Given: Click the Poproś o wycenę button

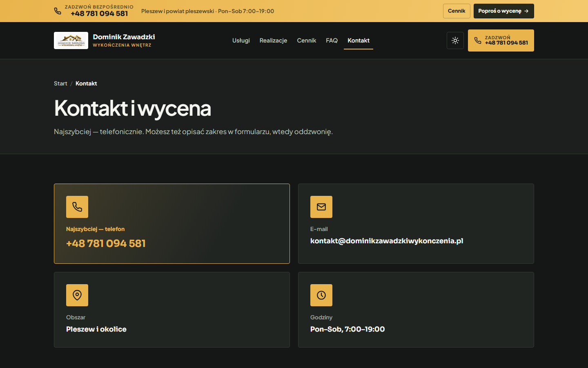Looking at the screenshot, I should point(503,11).
